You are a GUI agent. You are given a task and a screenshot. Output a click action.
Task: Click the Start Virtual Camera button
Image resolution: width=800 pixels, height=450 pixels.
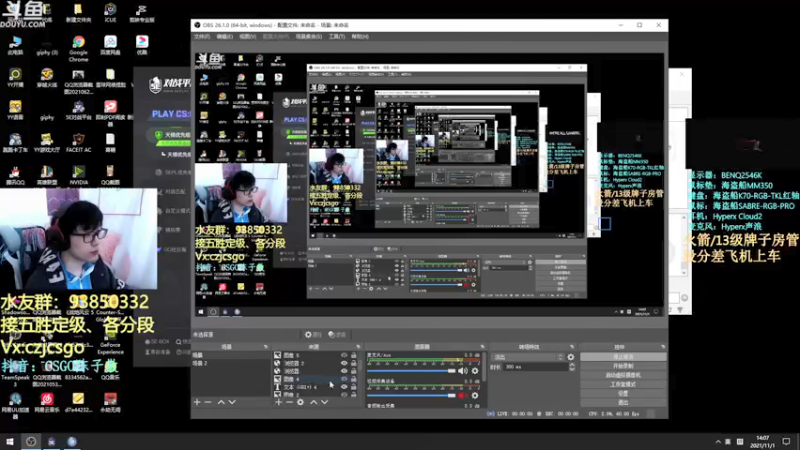623,376
